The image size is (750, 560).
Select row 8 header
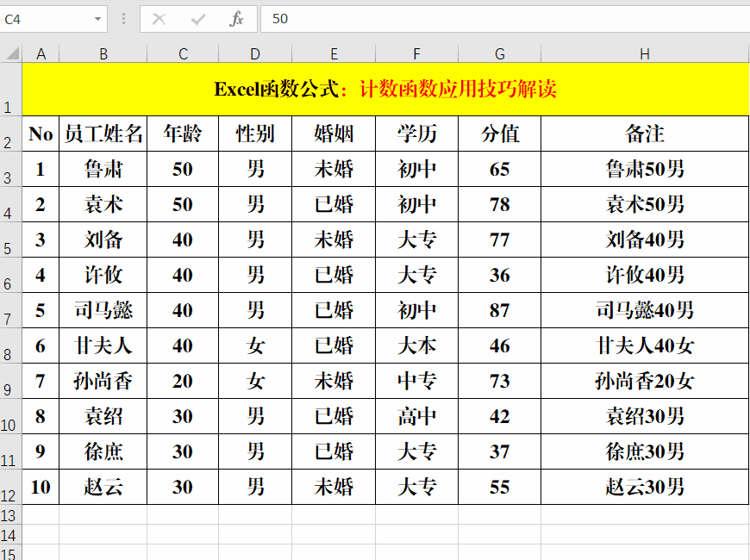click(10, 345)
